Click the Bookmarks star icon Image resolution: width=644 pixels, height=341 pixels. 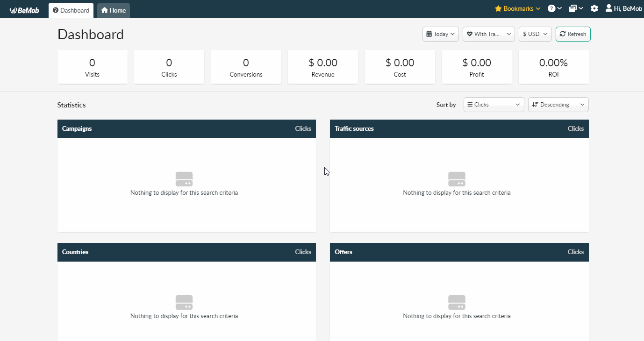point(498,8)
